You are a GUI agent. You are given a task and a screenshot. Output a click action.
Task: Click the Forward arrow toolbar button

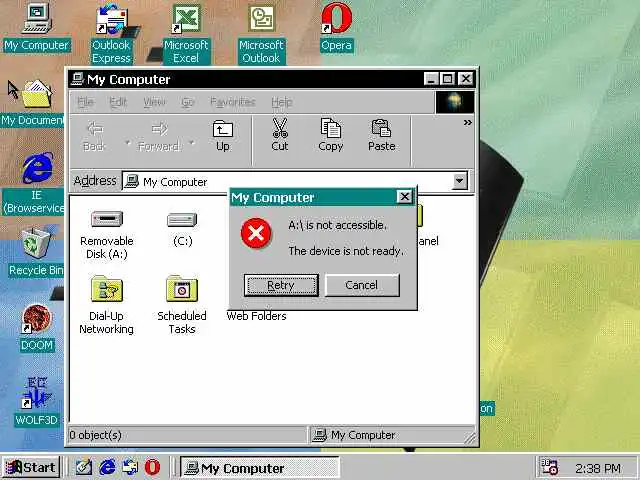[x=159, y=136]
